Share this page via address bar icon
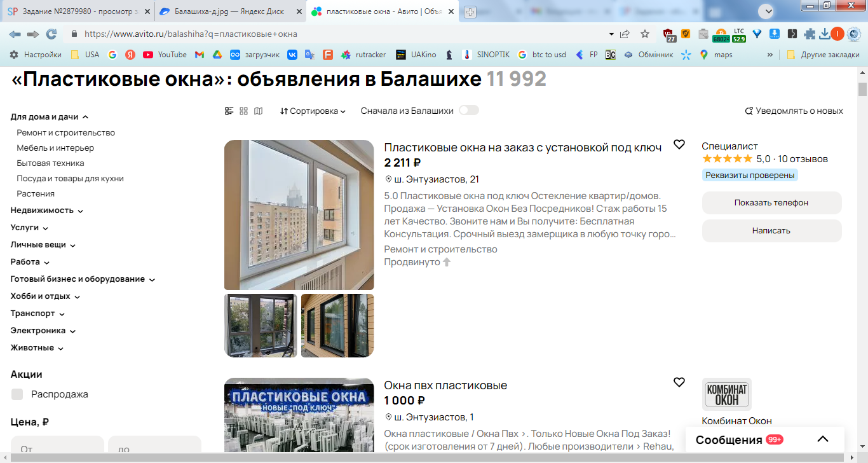The height and width of the screenshot is (463, 868). tap(625, 34)
